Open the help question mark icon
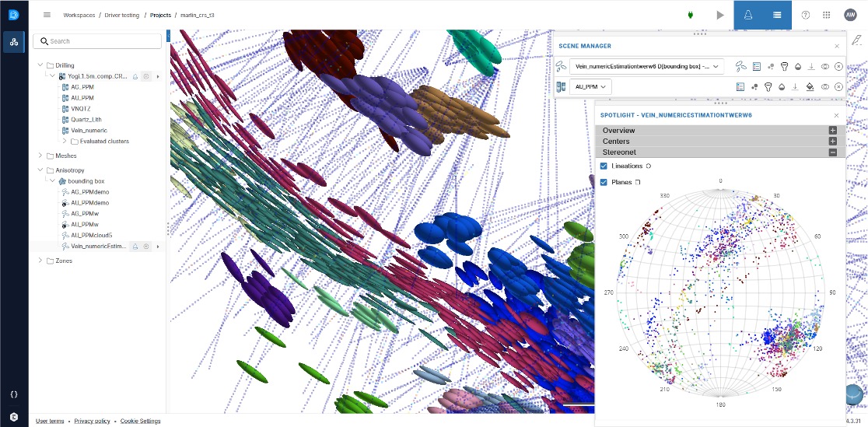 tap(806, 15)
